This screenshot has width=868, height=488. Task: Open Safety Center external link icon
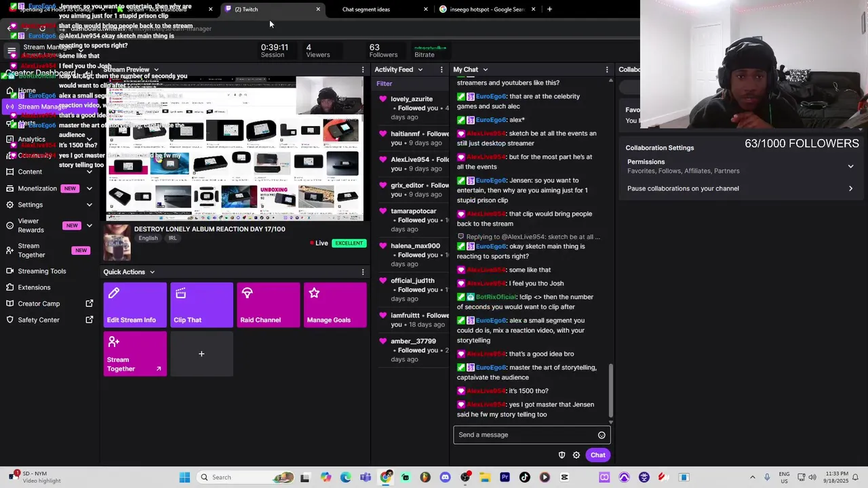point(90,320)
